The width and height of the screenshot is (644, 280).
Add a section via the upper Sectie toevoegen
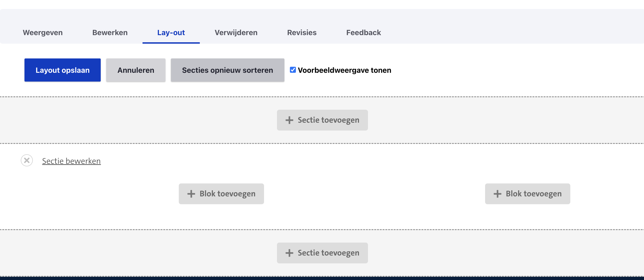[x=322, y=120]
